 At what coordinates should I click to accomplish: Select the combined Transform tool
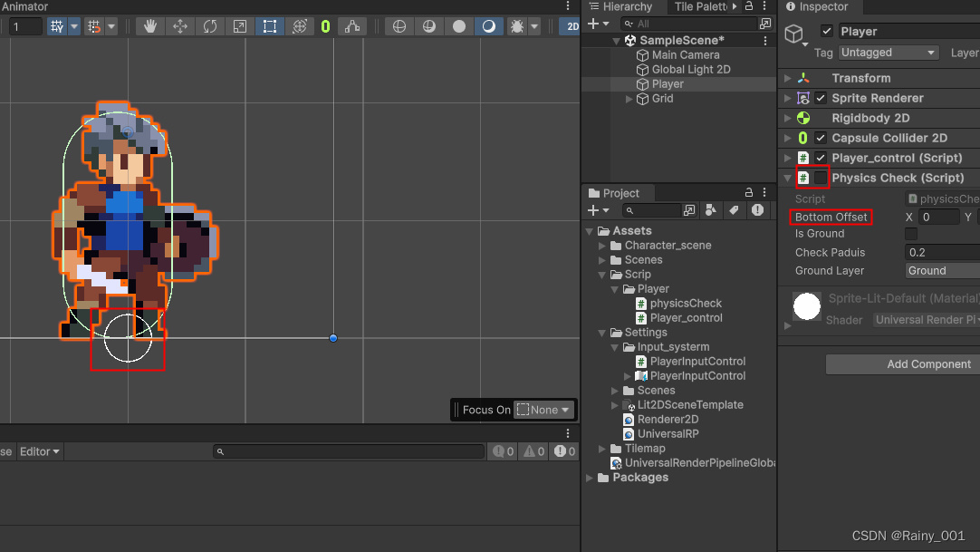click(x=300, y=26)
